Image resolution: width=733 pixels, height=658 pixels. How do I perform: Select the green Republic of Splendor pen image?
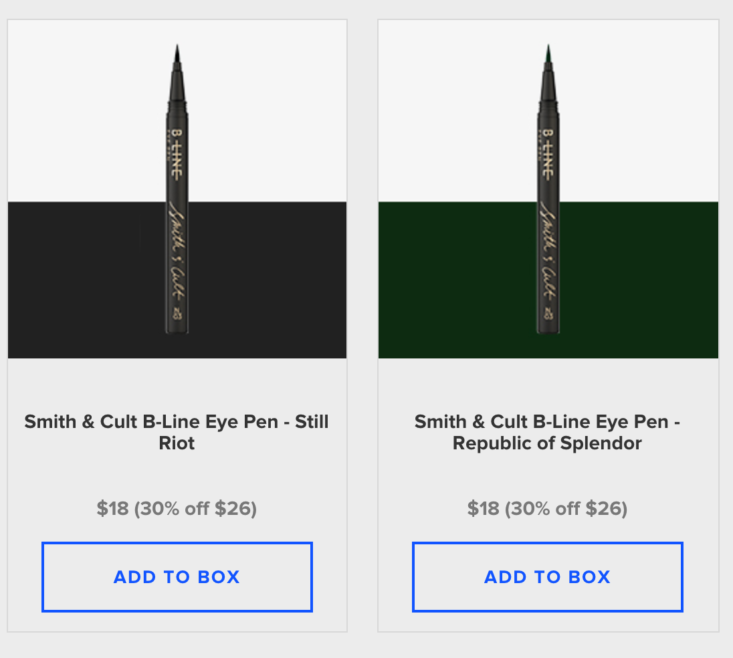click(x=548, y=189)
